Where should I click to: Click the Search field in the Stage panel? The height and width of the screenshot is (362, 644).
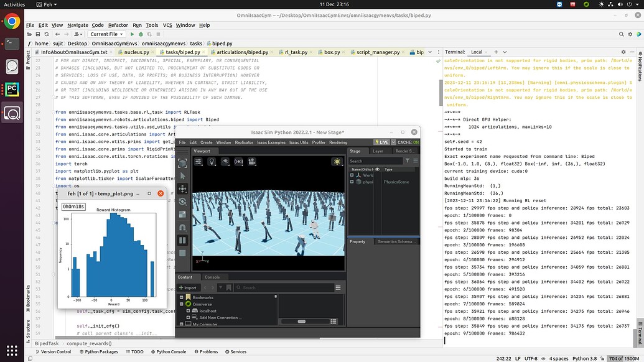point(376,160)
